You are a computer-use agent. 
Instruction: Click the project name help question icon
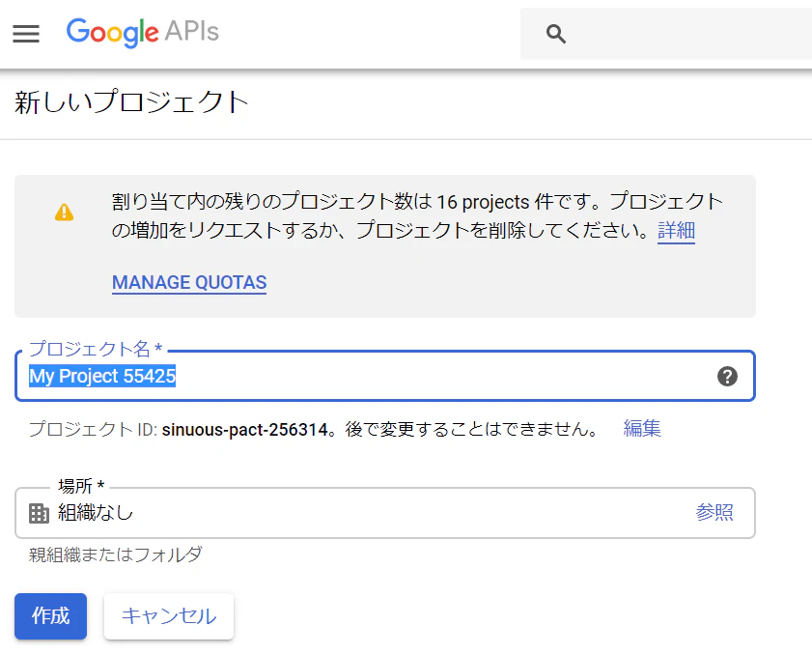727,376
